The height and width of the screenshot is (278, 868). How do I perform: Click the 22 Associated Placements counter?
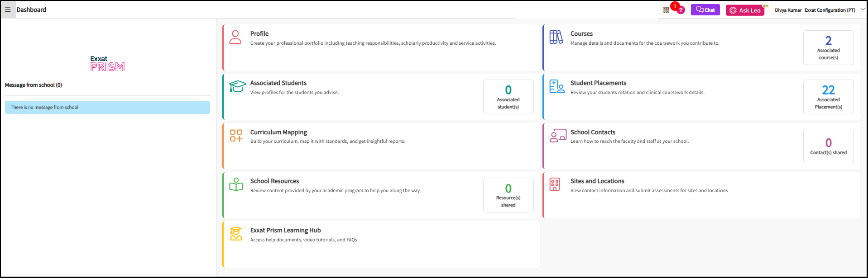(828, 97)
